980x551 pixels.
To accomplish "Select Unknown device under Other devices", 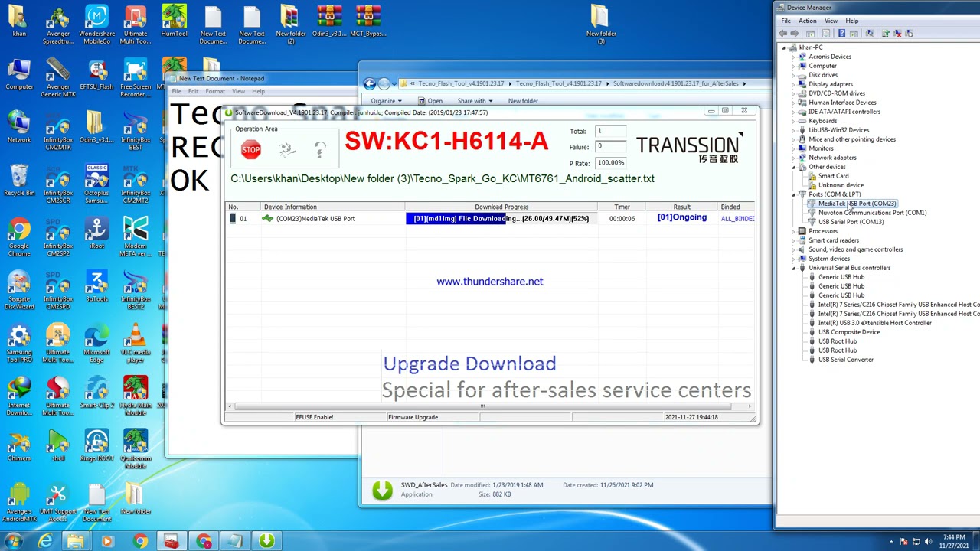I will 841,185.
